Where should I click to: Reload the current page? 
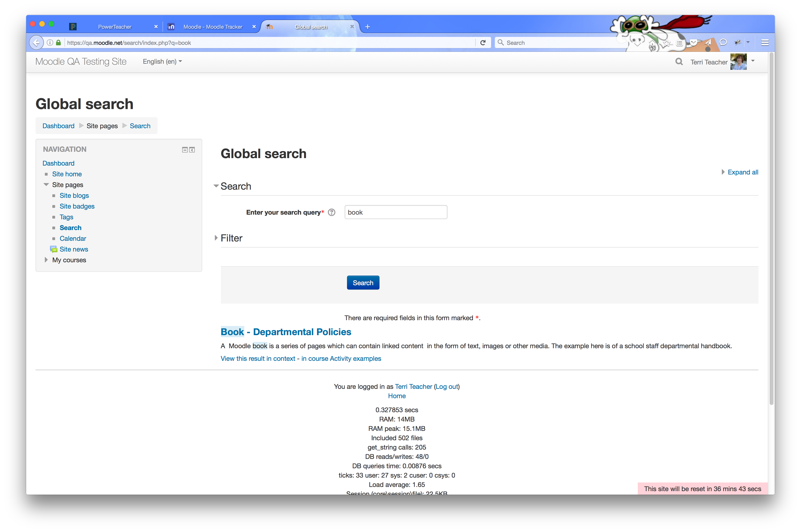(x=483, y=43)
